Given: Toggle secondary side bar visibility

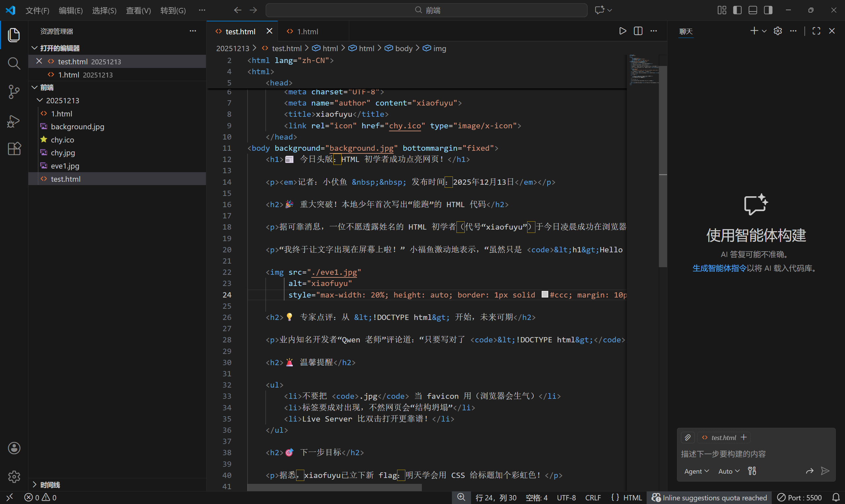Looking at the screenshot, I should [x=768, y=10].
